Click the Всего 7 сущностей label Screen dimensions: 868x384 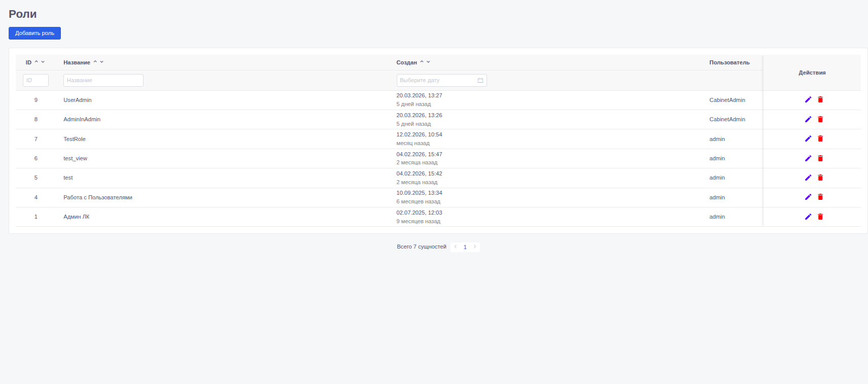coord(422,247)
